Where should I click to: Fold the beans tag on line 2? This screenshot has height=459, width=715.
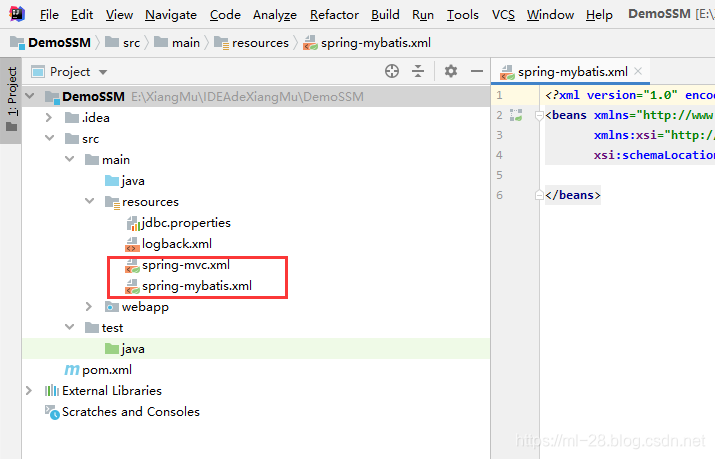pyautogui.click(x=539, y=115)
